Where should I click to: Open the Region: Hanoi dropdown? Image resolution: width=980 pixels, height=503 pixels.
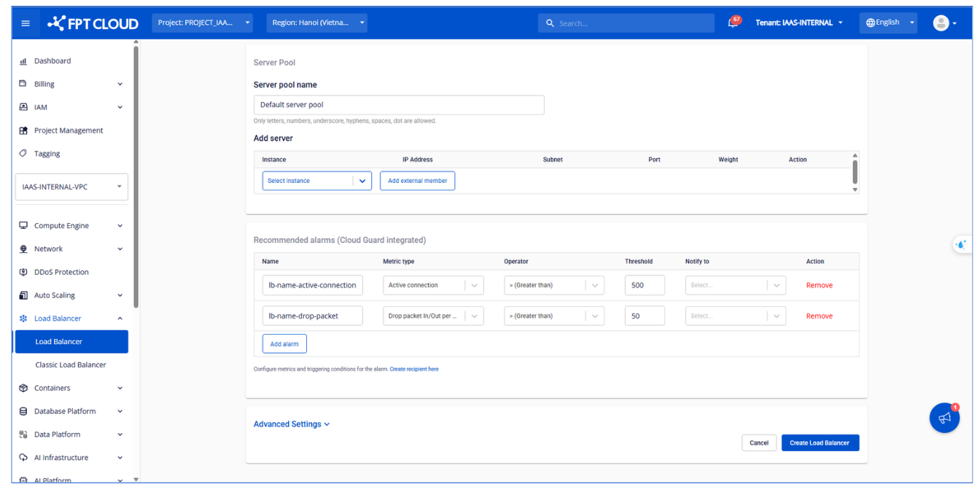click(316, 23)
